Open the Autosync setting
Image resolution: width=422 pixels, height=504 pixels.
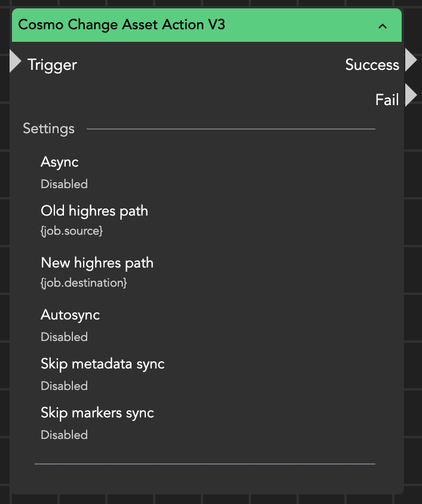pyautogui.click(x=70, y=315)
